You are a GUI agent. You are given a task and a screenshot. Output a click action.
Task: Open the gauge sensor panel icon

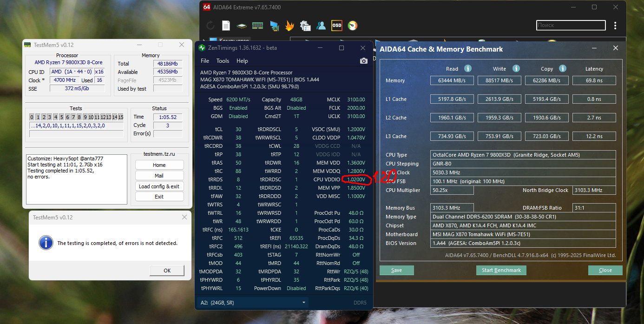tap(353, 26)
